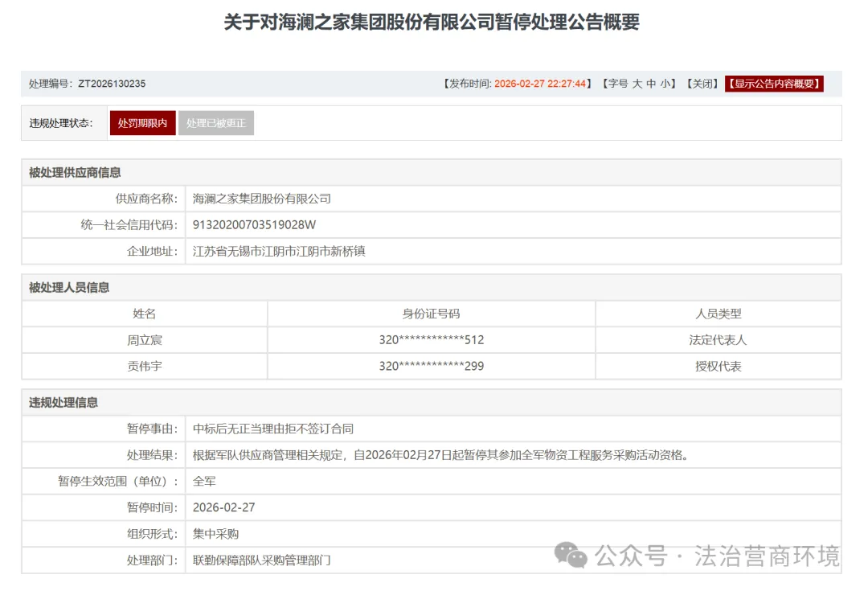Click the 处理结果 description text

point(441,455)
